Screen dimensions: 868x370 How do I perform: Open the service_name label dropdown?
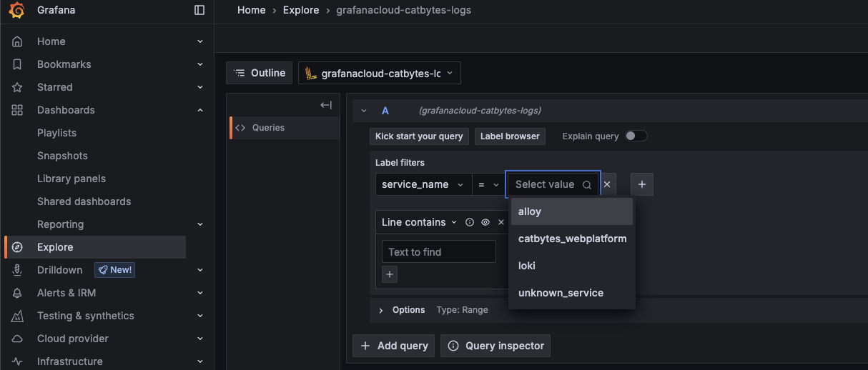pyautogui.click(x=424, y=184)
